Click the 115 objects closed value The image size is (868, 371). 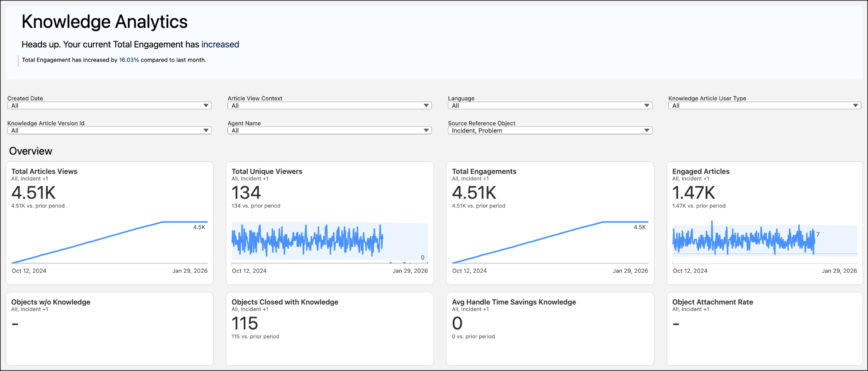coord(245,324)
